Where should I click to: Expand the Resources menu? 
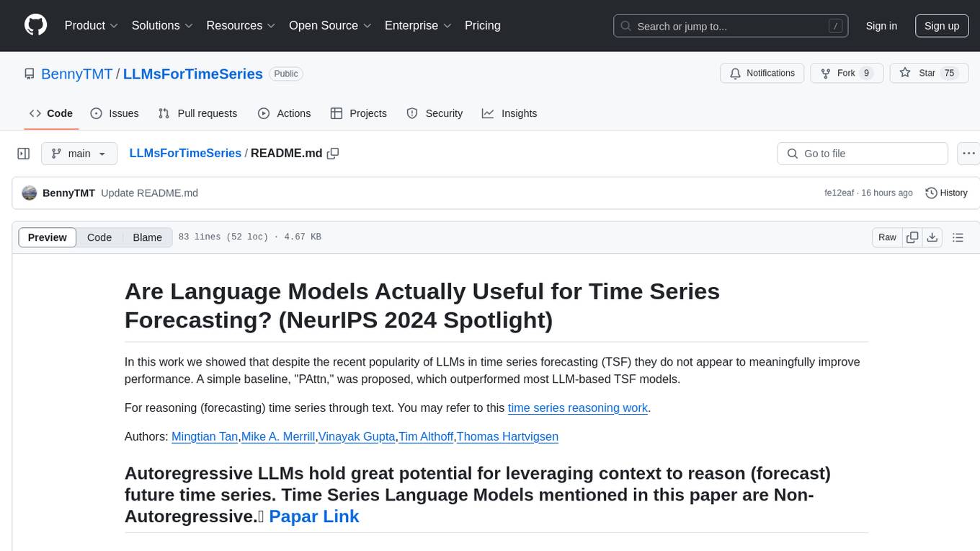[x=241, y=25]
